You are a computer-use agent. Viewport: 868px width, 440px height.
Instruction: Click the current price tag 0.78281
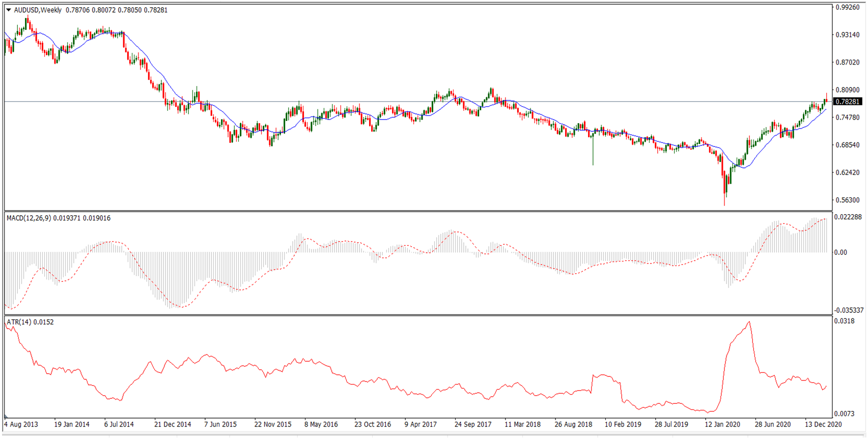pyautogui.click(x=848, y=102)
